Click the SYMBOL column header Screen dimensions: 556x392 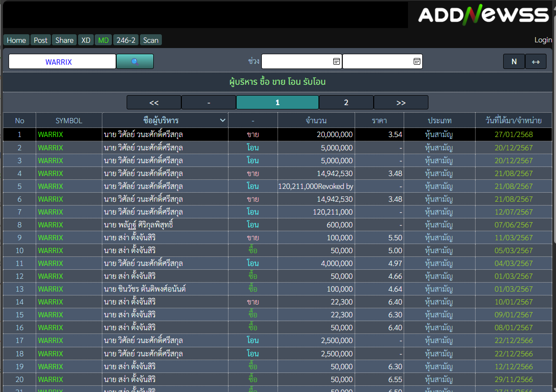[x=69, y=120]
